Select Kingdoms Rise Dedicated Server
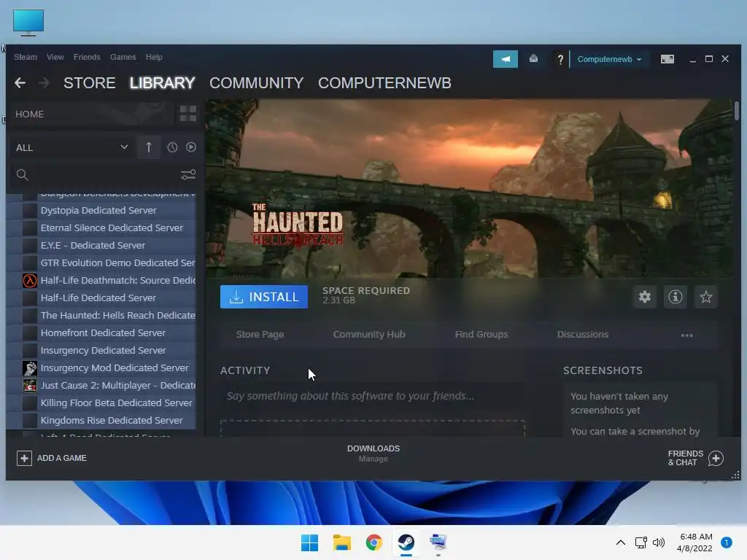 coord(101,421)
